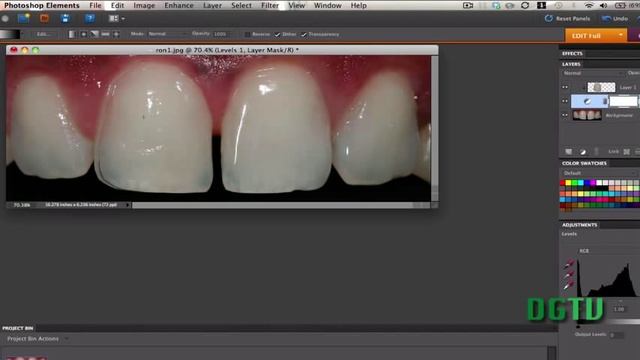640x360 pixels.
Task: Open the layer blend mode Normal dropdown
Action: pos(593,73)
